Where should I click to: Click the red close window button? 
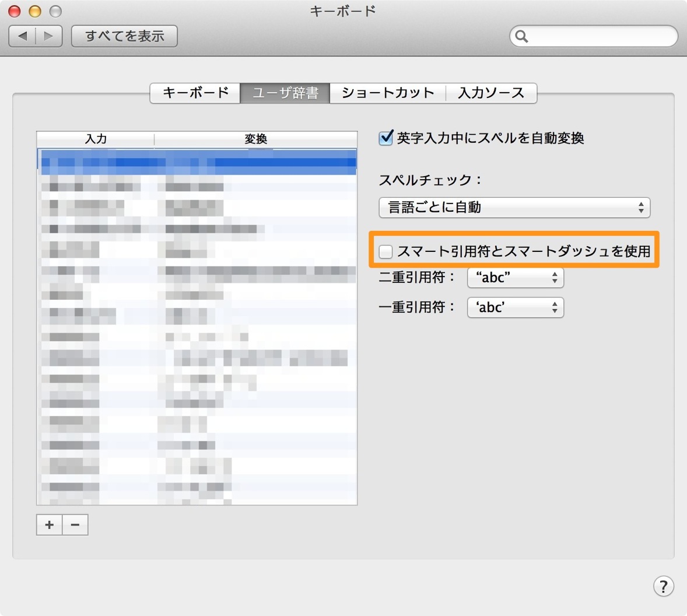pos(15,11)
